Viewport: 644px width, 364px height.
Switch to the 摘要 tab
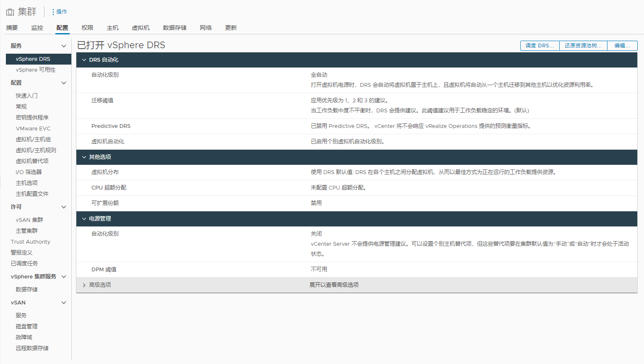12,28
